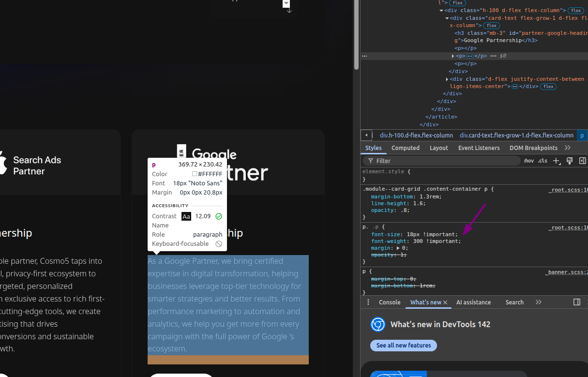Click the page vertical scrollbar
Viewport: 588px width, 377px height.
[x=356, y=34]
